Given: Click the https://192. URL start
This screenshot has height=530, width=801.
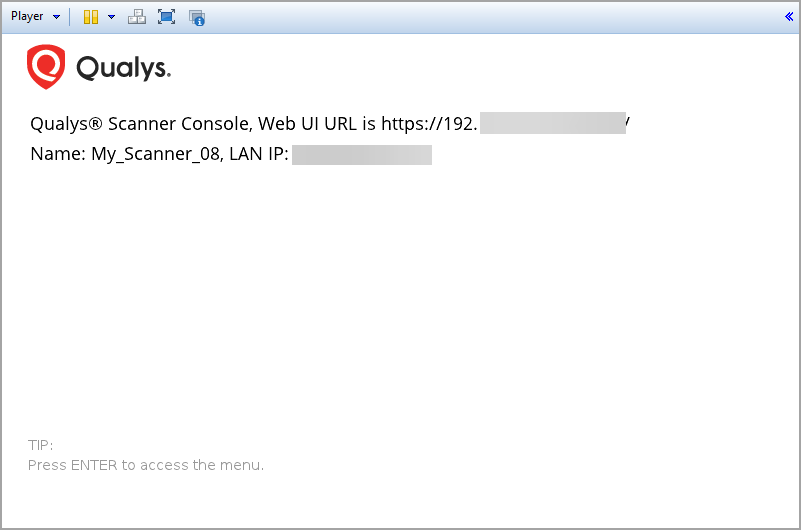Looking at the screenshot, I should point(429,124).
